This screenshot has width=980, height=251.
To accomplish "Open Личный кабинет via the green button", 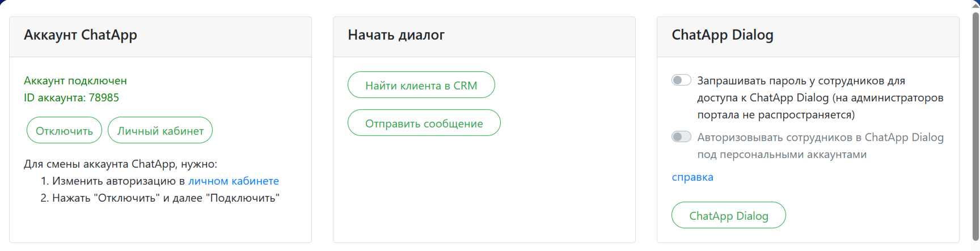I will [160, 131].
